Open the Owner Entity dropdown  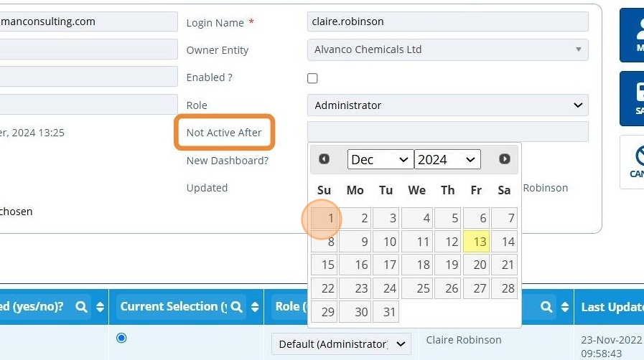click(447, 50)
